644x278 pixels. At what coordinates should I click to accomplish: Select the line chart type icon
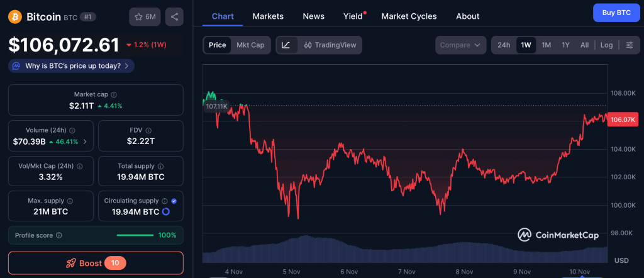[x=286, y=45]
